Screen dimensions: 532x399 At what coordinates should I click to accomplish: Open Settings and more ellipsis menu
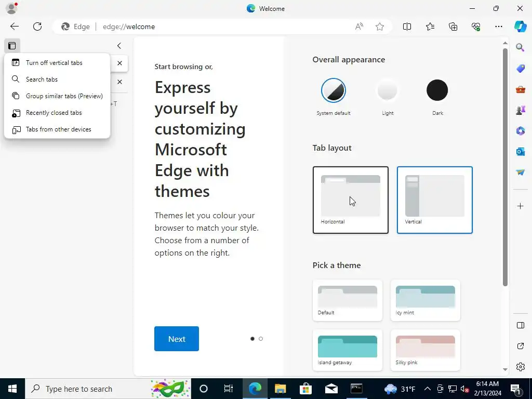(x=498, y=26)
